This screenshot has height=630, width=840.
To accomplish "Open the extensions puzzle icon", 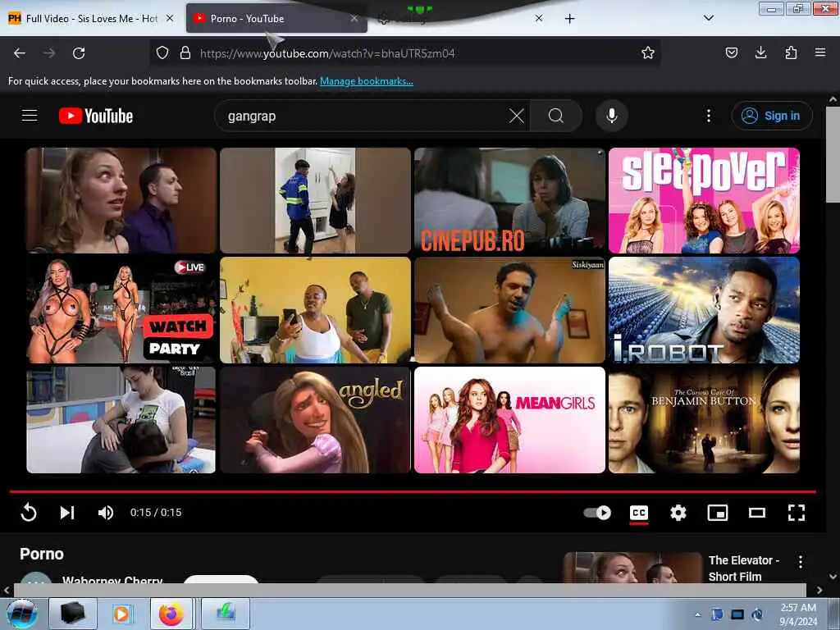I will pos(791,52).
